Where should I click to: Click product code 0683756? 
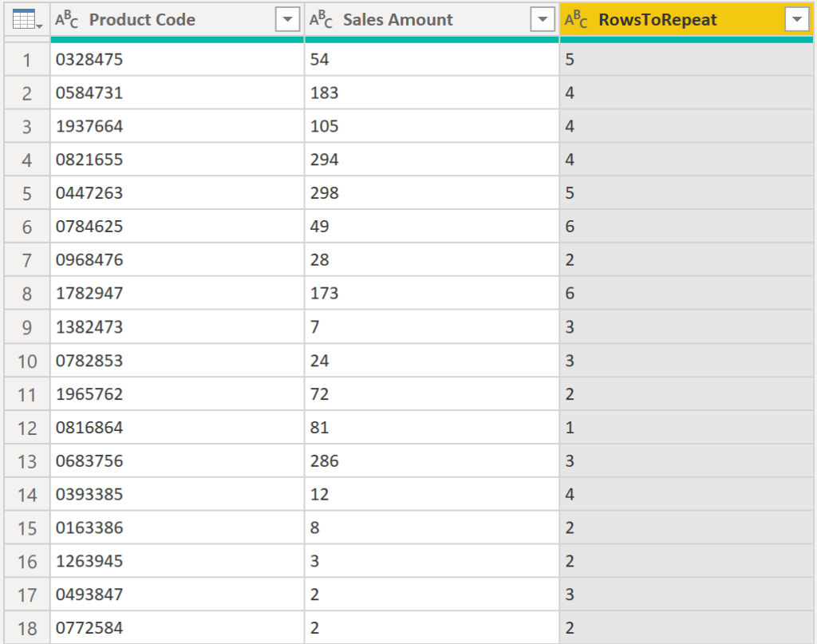click(x=89, y=460)
